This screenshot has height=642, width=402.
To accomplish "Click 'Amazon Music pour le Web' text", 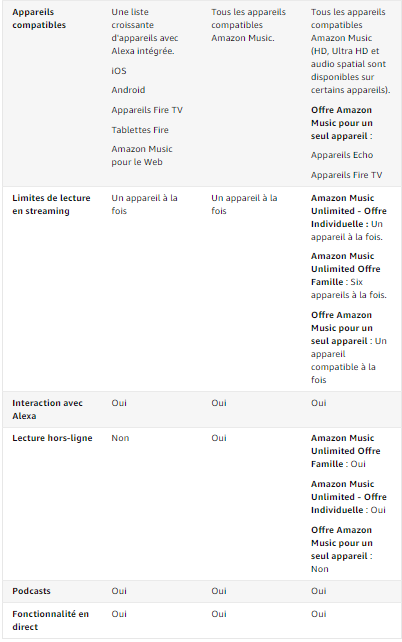I will (142, 156).
